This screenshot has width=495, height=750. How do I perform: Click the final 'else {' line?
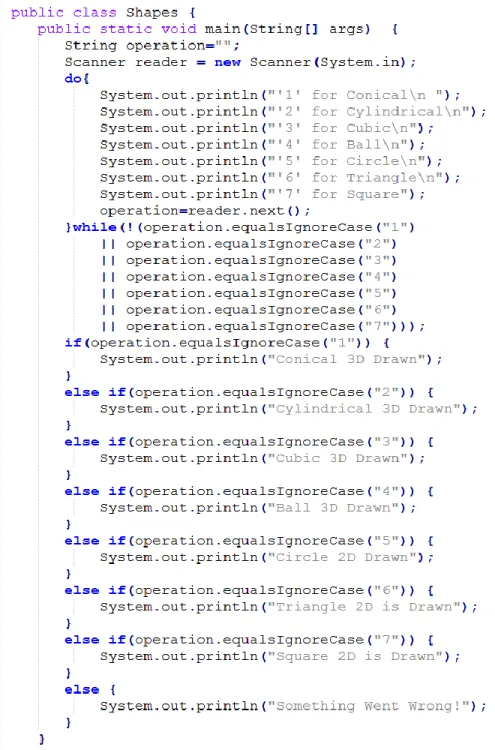[90, 690]
